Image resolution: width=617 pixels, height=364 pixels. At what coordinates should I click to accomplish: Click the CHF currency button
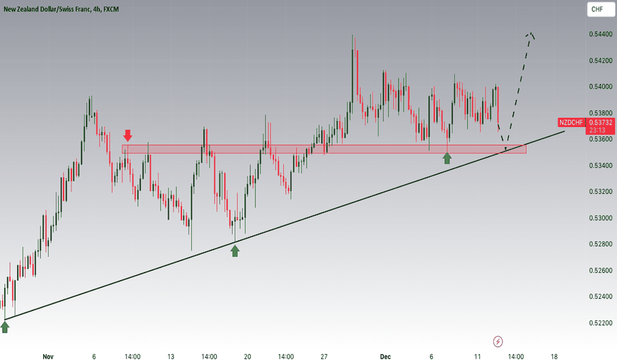(600, 9)
